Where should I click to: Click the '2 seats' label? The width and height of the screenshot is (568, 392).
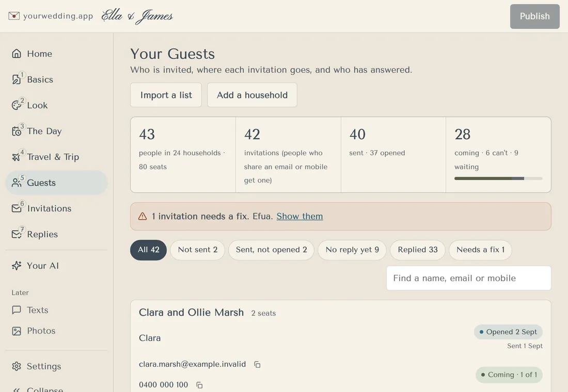(x=263, y=314)
